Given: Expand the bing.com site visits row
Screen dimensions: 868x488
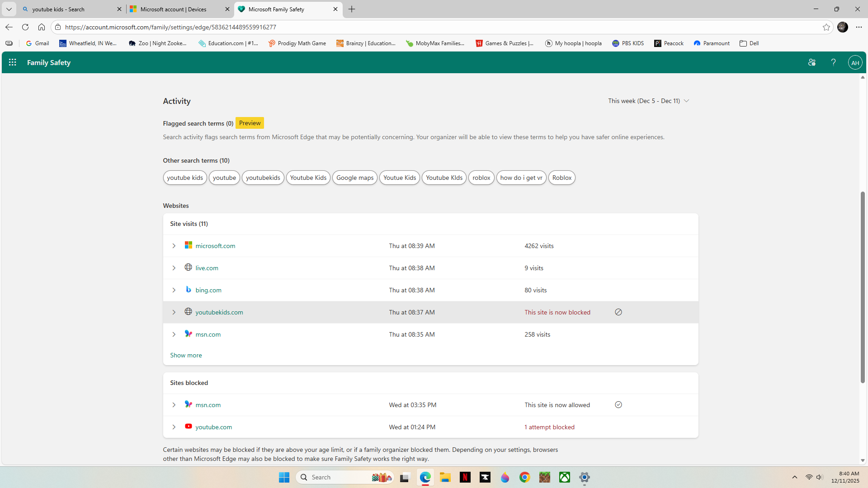Looking at the screenshot, I should [174, 290].
